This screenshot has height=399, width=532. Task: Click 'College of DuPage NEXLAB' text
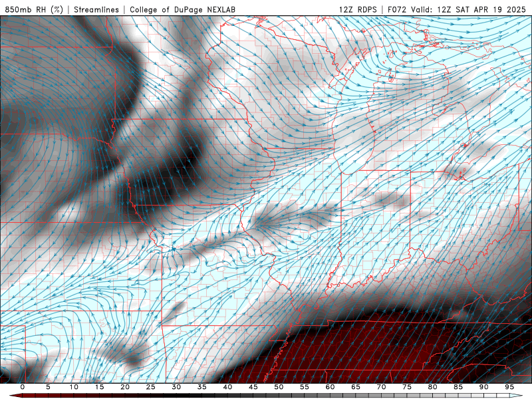pyautogui.click(x=182, y=9)
